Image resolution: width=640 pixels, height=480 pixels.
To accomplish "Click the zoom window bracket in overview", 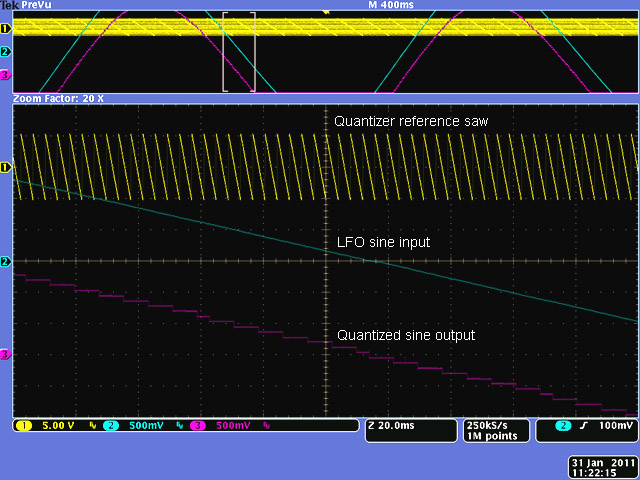I will [x=239, y=52].
